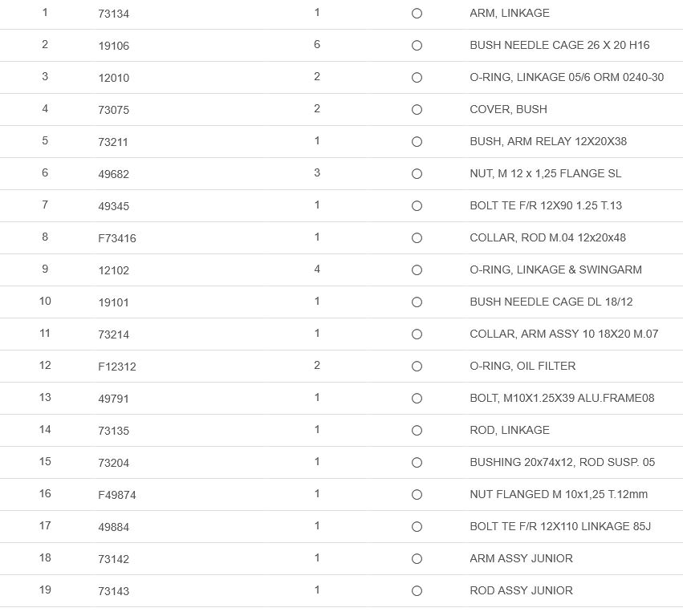Select the circle for ARM ASSY JUNIOR
This screenshot has height=616, width=683.
417,559
